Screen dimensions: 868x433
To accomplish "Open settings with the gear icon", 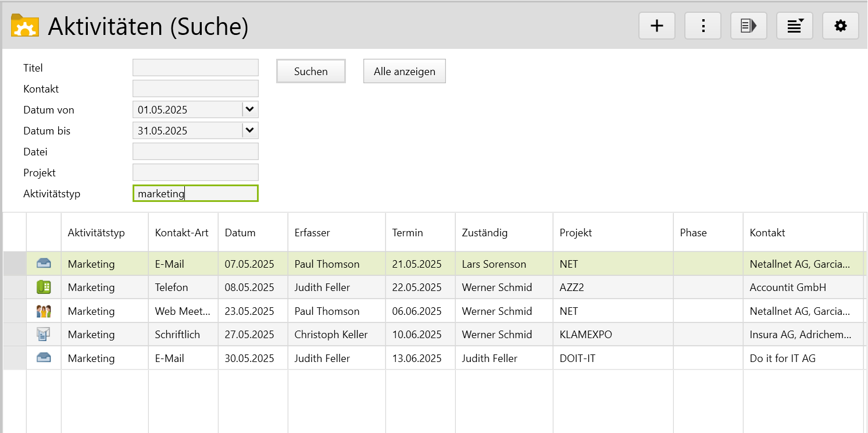I will click(x=840, y=26).
